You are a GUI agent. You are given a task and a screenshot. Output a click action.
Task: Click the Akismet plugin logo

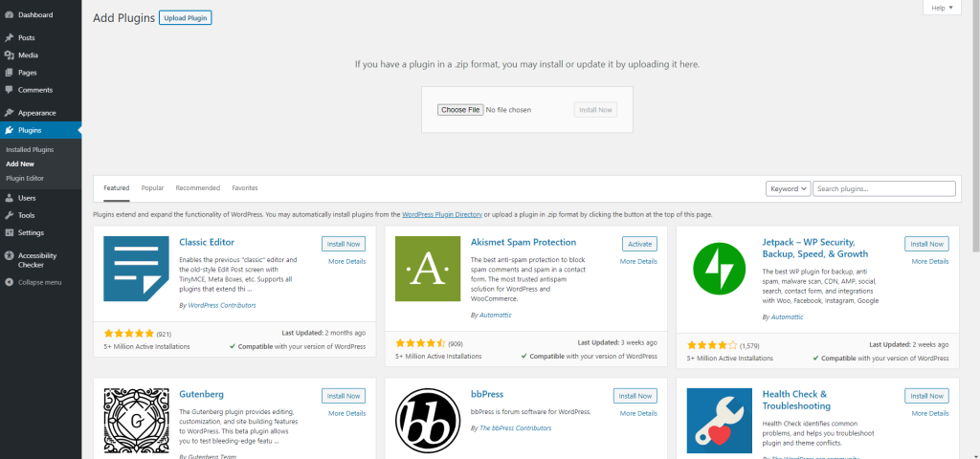pos(428,269)
